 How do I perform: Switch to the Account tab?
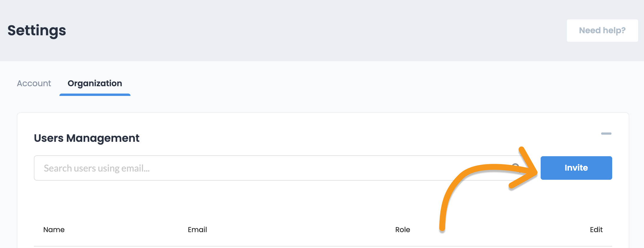pyautogui.click(x=34, y=84)
